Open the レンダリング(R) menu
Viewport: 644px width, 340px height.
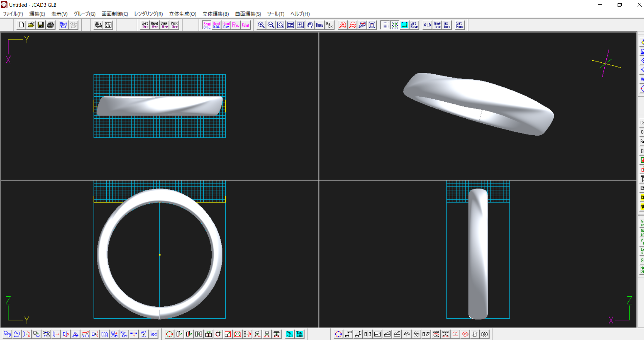pyautogui.click(x=148, y=14)
